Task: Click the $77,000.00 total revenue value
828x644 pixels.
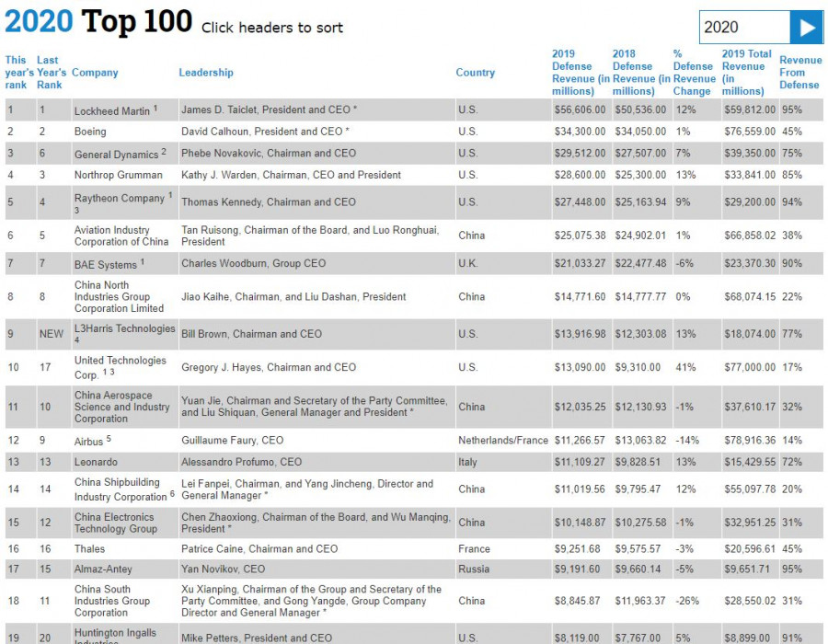Action: [750, 367]
